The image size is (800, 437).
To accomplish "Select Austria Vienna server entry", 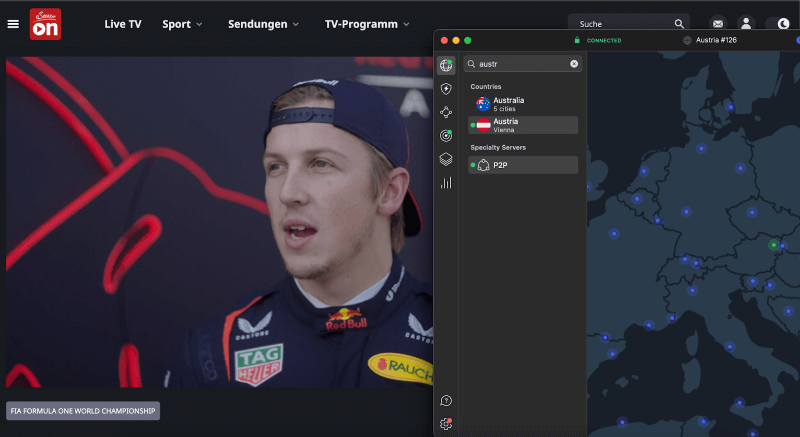I will coord(523,125).
